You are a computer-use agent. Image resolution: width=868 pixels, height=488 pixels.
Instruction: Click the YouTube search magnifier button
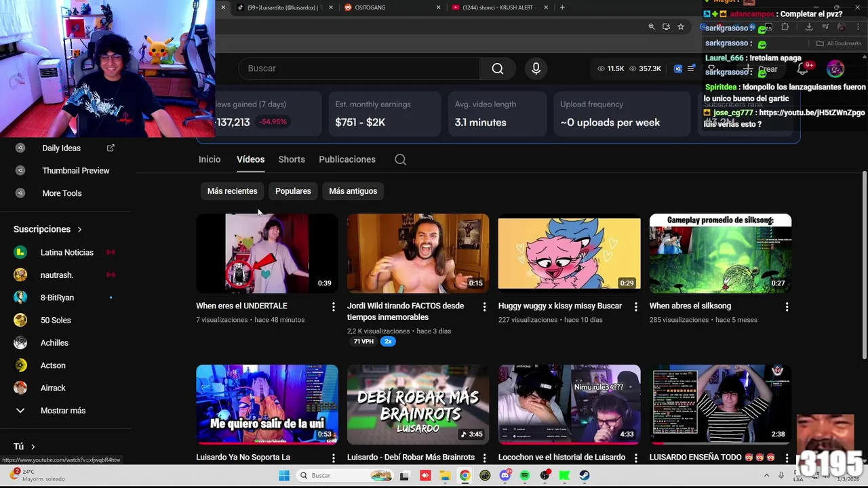click(498, 68)
